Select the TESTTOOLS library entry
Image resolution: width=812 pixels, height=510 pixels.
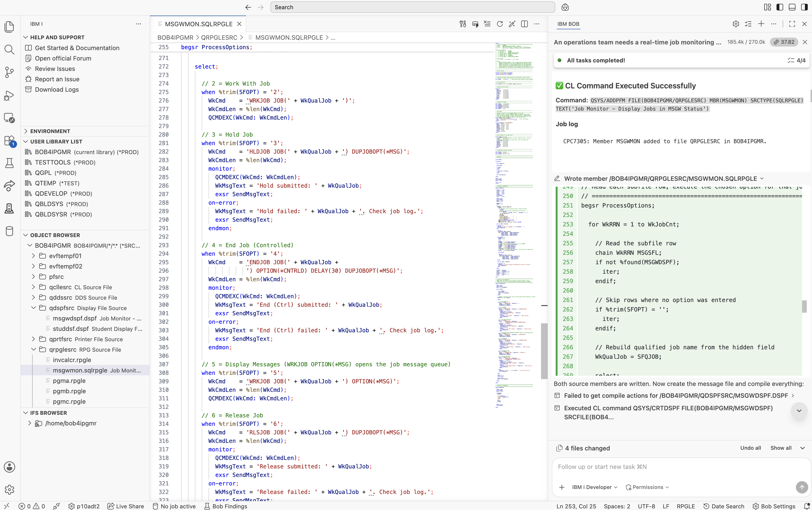coord(65,162)
